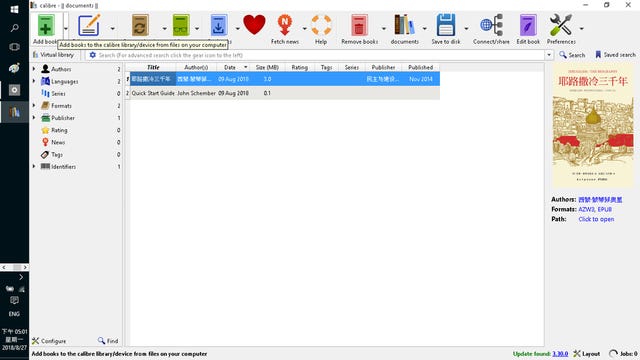Screen dimensions: 640x360
Task: Click the red heart Donate icon
Action: click(x=254, y=24)
